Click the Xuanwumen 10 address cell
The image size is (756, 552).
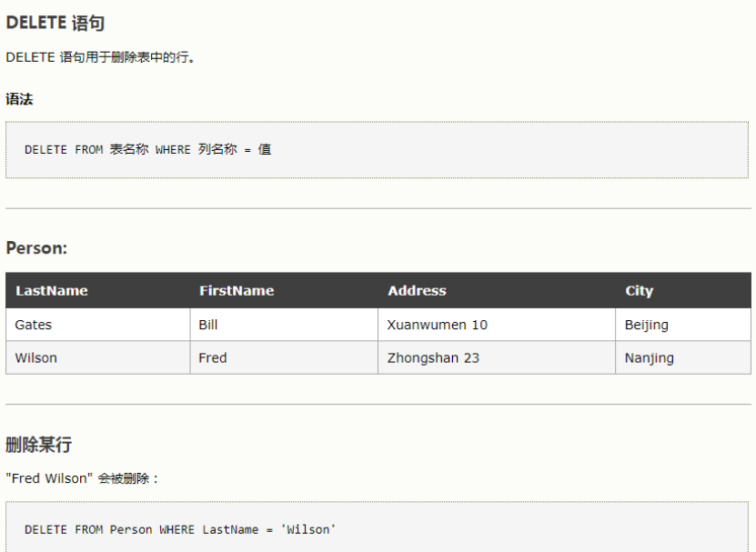coord(497,325)
